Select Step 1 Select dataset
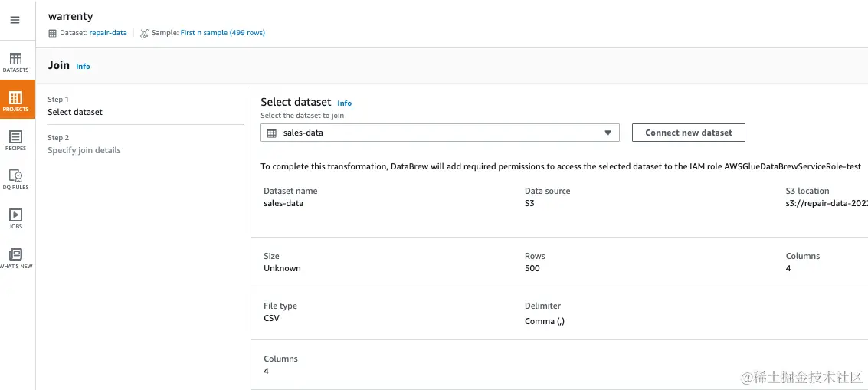Screen dimensions: 868x390 75,112
